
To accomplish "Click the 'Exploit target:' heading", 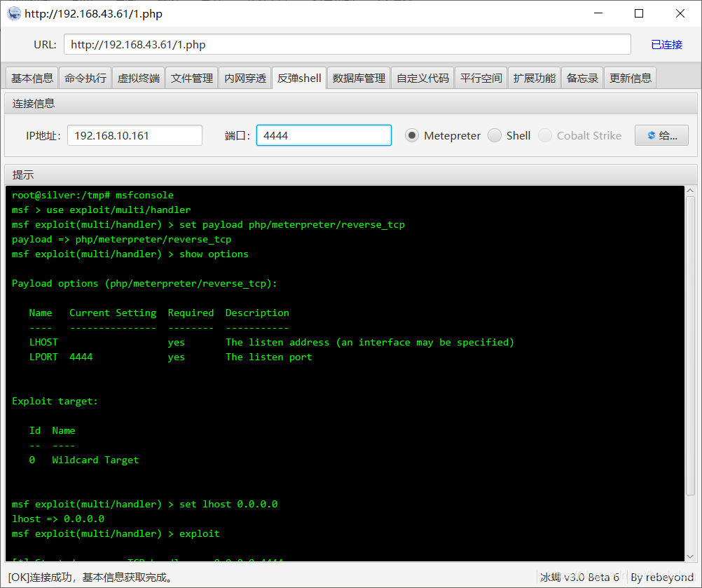I will tap(55, 401).
